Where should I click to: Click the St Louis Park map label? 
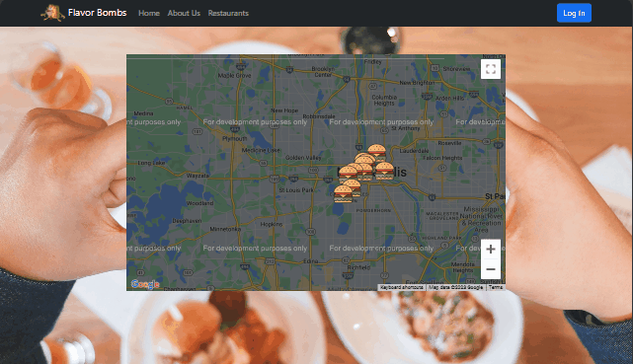click(296, 189)
